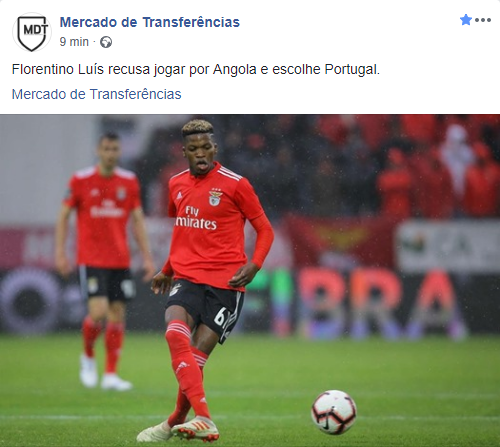Screen dimensions: 500x447
Task: Open the three-dot post options menu
Action: (x=483, y=20)
